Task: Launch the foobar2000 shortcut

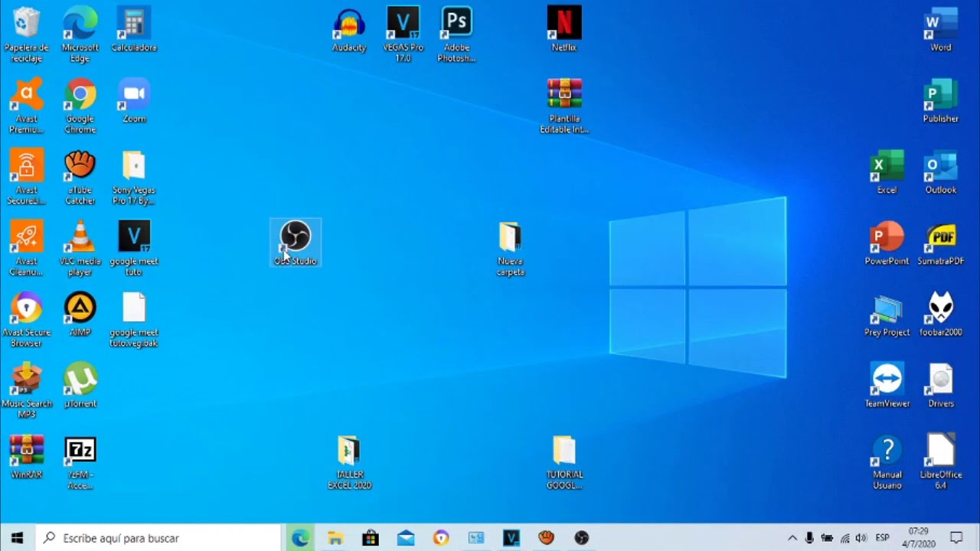Action: coord(941,315)
